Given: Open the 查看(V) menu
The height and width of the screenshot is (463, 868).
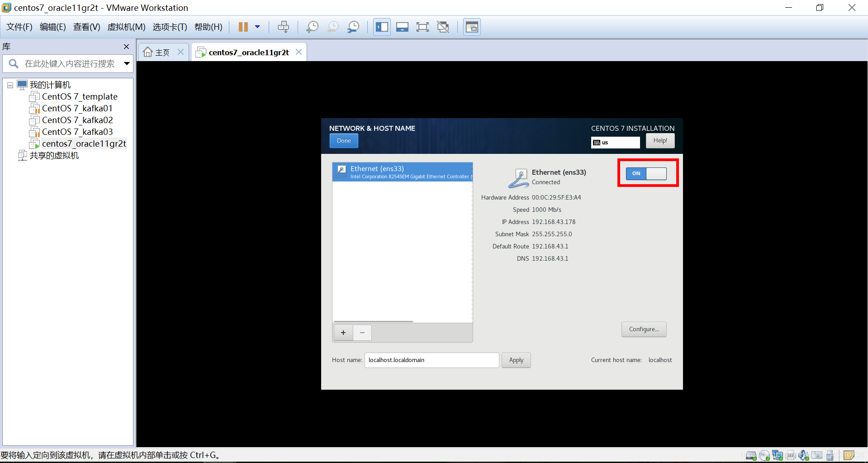Looking at the screenshot, I should [87, 27].
